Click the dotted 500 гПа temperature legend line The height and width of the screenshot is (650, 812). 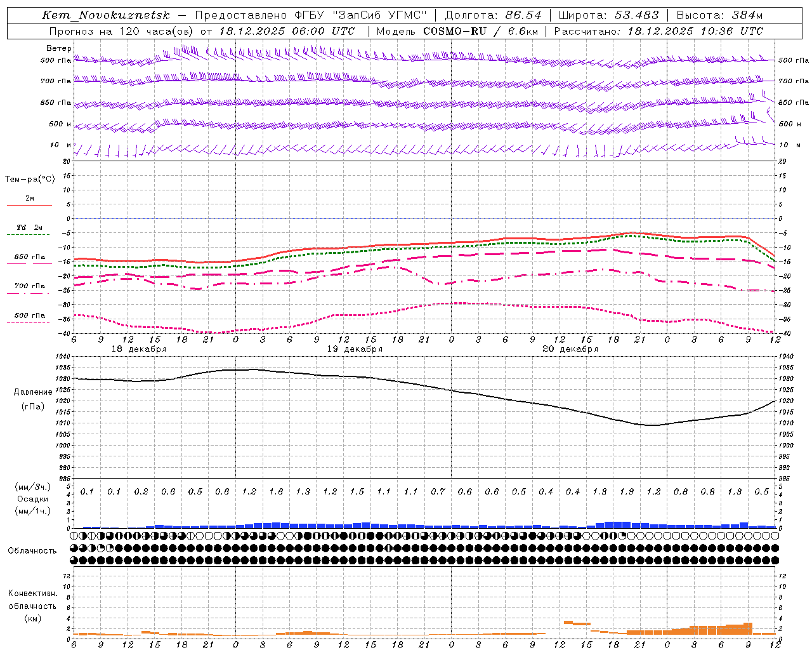click(x=28, y=322)
